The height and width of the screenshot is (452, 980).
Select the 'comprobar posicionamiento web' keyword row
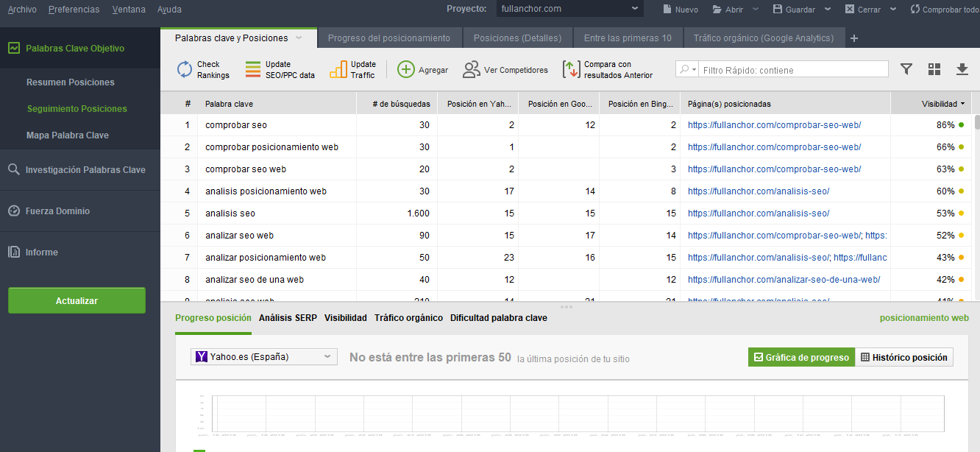click(567, 147)
